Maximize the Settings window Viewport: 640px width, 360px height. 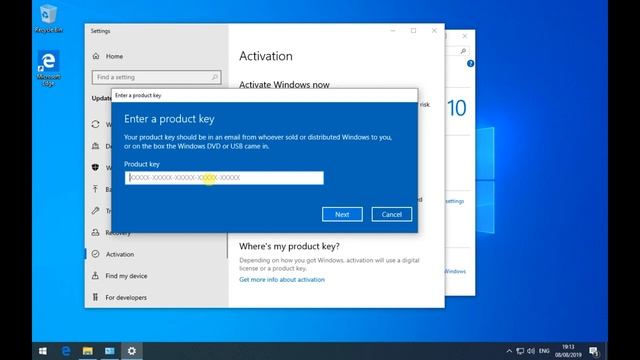coord(413,31)
